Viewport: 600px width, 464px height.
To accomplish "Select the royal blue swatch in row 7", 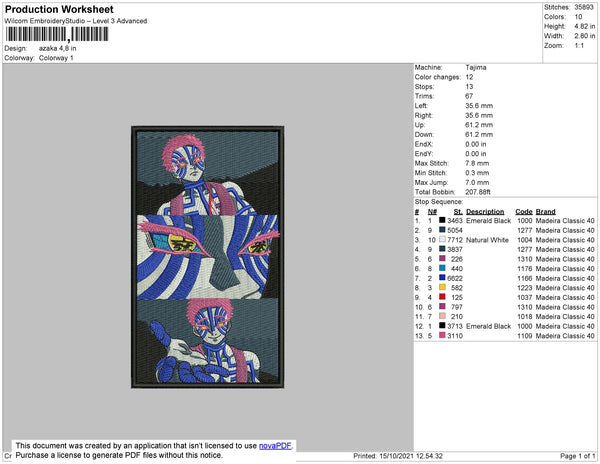I will pyautogui.click(x=442, y=278).
